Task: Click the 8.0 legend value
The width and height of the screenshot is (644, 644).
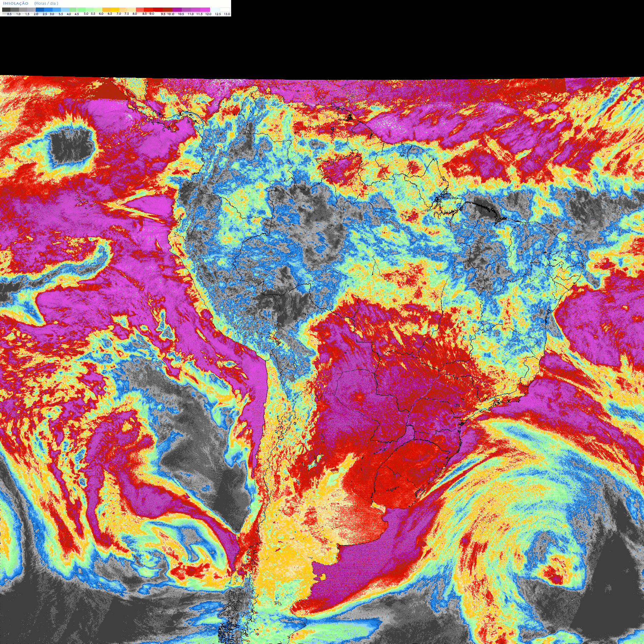Action: 135,14
